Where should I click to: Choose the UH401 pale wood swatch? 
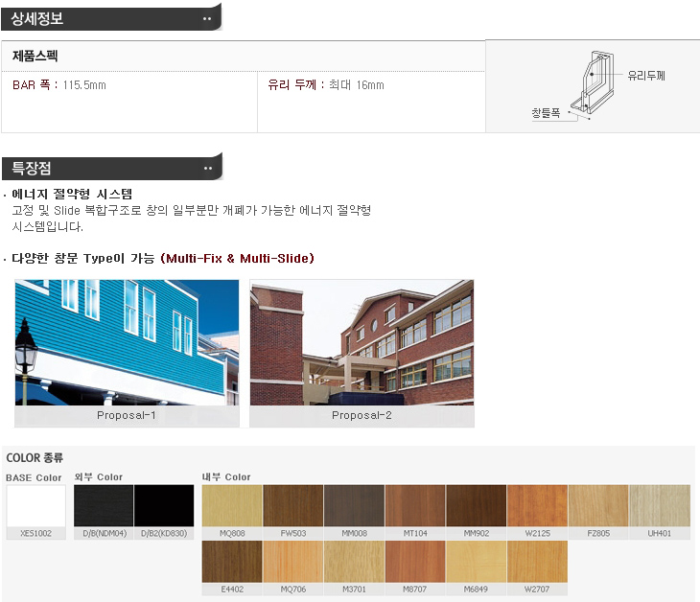660,505
